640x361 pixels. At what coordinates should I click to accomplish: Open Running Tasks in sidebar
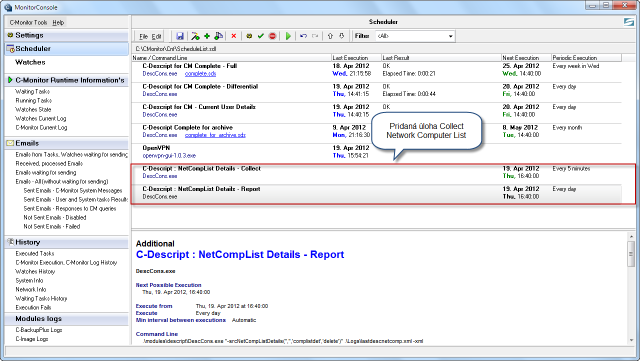(33, 100)
